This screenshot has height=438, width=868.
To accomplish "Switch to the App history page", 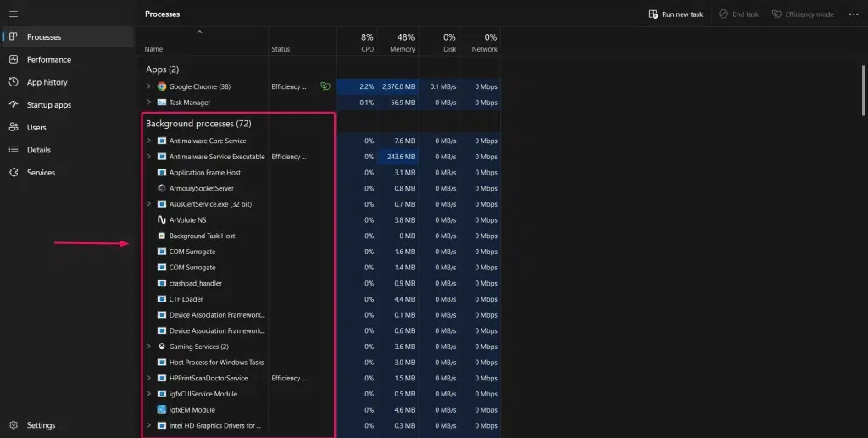I will click(68, 82).
